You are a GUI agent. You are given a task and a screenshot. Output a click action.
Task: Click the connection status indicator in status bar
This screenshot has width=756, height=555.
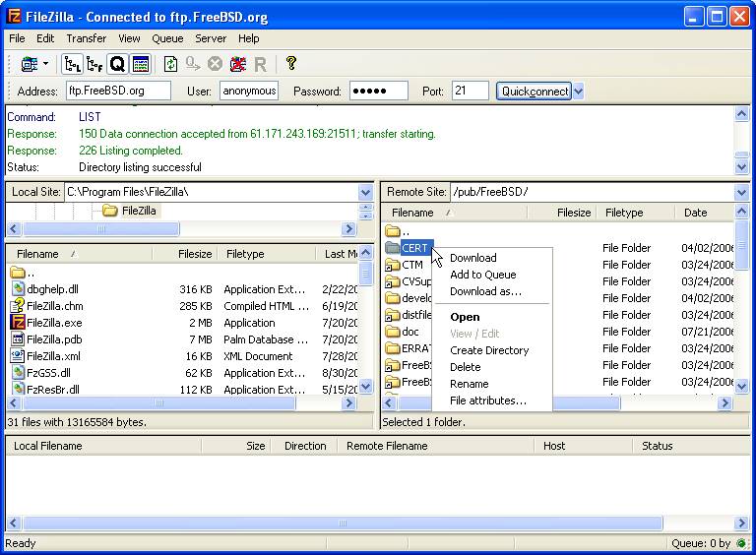coord(741,543)
